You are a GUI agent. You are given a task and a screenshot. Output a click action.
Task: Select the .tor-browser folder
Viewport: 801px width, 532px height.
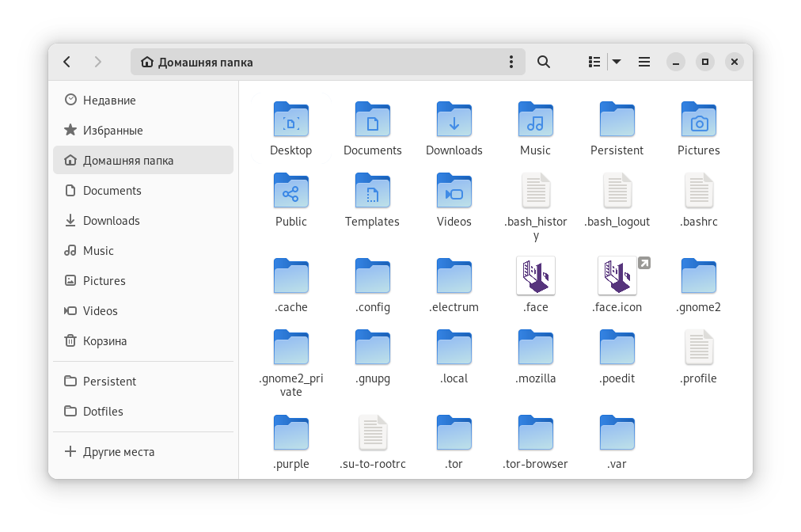536,434
